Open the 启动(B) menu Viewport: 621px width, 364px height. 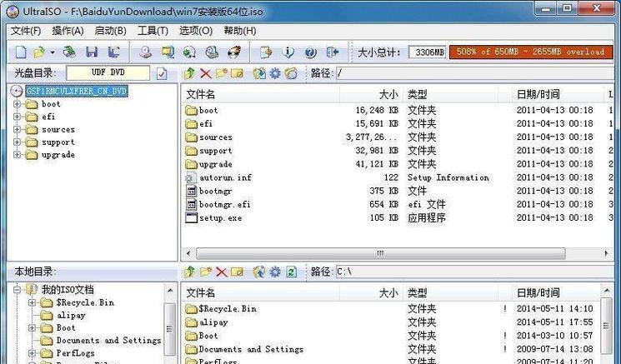tap(111, 31)
